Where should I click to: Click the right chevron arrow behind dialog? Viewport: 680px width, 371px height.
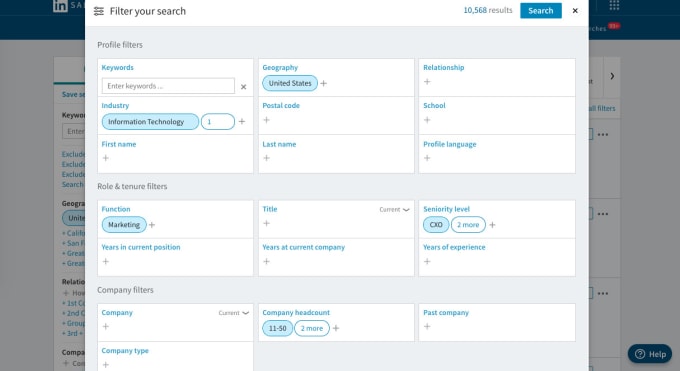612,76
